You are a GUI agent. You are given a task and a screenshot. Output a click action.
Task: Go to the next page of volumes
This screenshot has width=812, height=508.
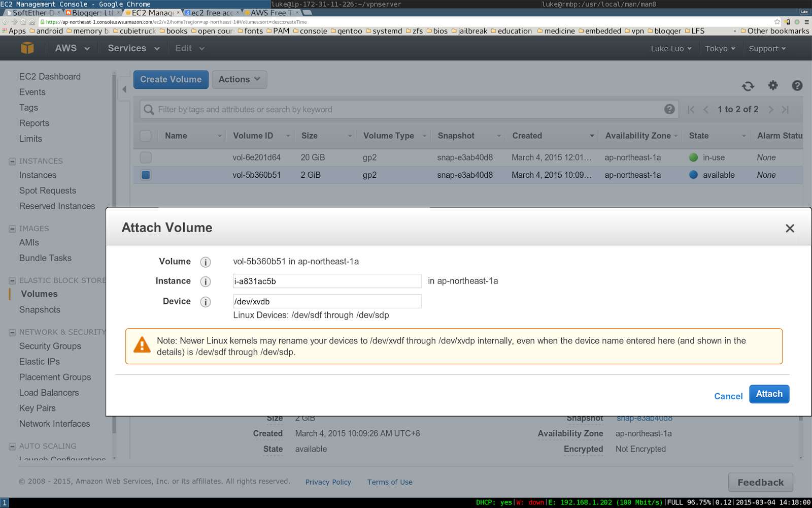point(771,110)
